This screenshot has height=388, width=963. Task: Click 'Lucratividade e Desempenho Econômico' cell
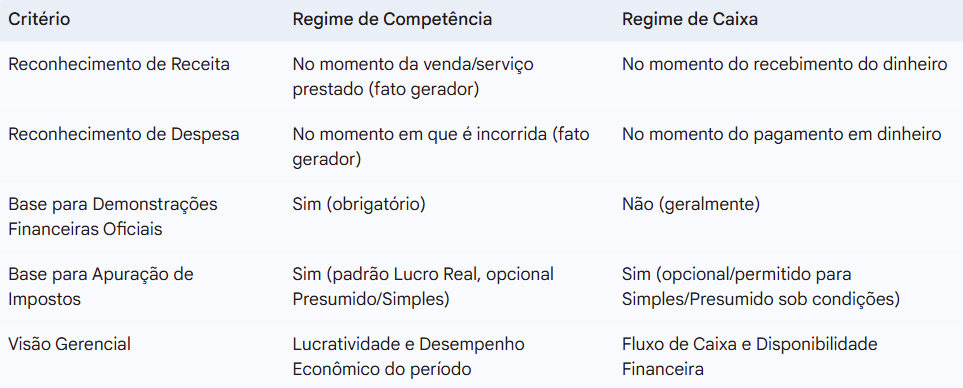(x=408, y=357)
